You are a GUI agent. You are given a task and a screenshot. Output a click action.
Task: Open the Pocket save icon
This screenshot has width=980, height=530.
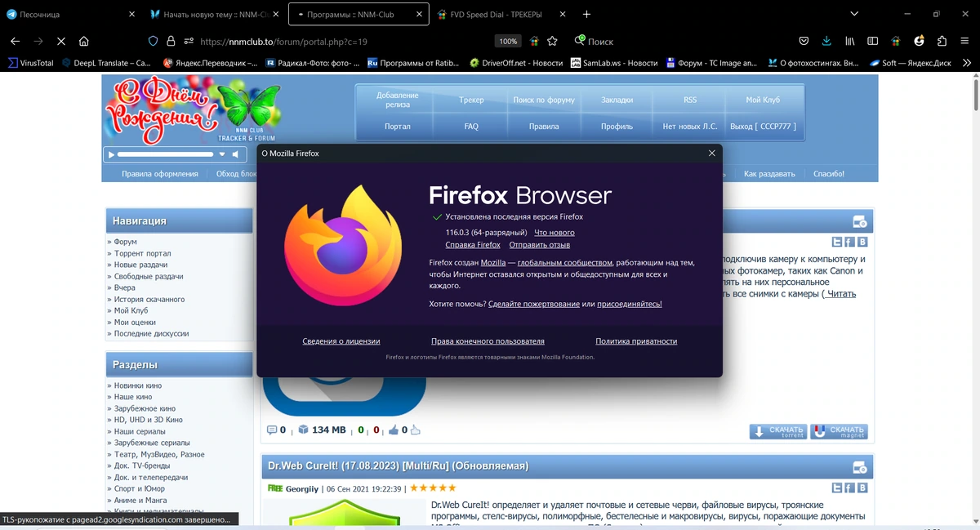804,41
